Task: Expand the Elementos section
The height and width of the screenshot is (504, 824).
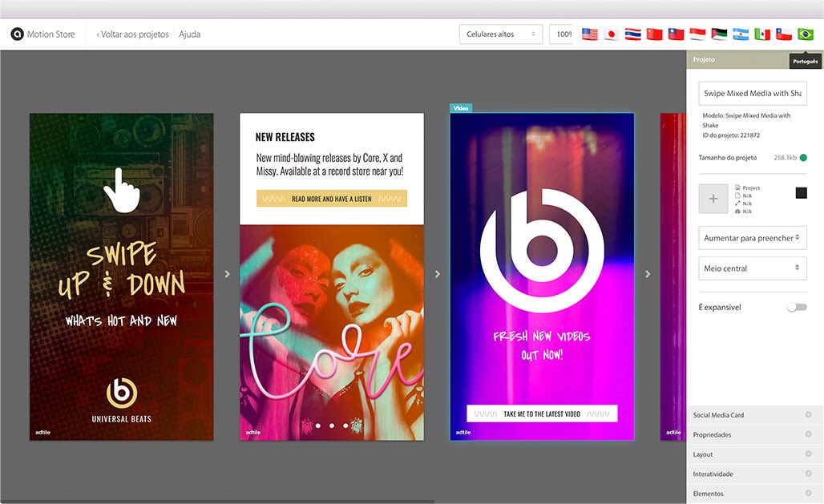Action: click(x=754, y=494)
